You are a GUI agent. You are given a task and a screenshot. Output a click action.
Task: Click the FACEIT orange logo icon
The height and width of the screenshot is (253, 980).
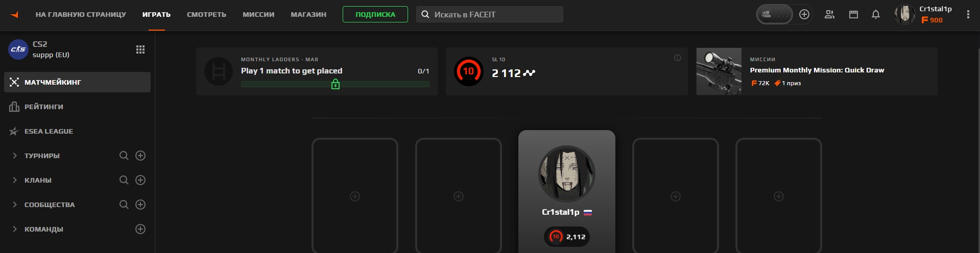click(14, 14)
